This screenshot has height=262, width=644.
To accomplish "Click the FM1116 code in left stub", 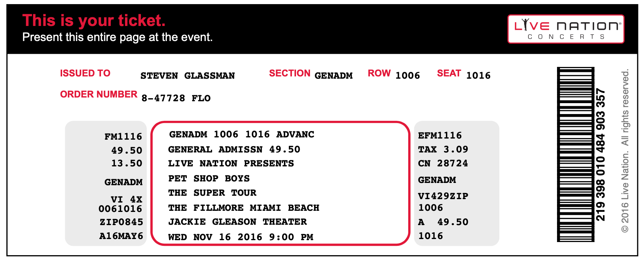I will point(123,137).
